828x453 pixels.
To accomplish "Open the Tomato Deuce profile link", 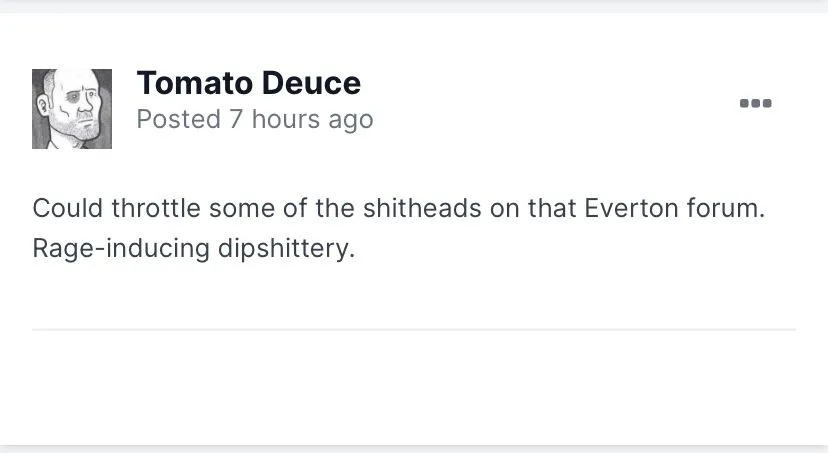I will click(248, 83).
